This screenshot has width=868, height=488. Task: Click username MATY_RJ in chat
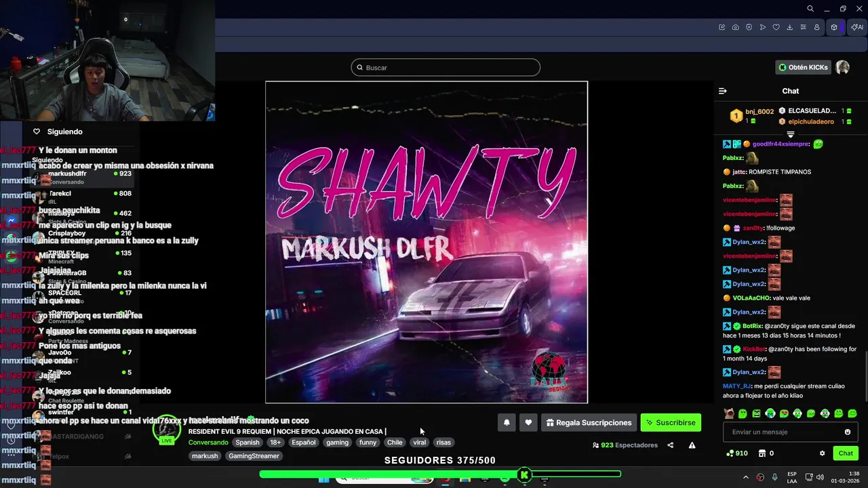(737, 386)
